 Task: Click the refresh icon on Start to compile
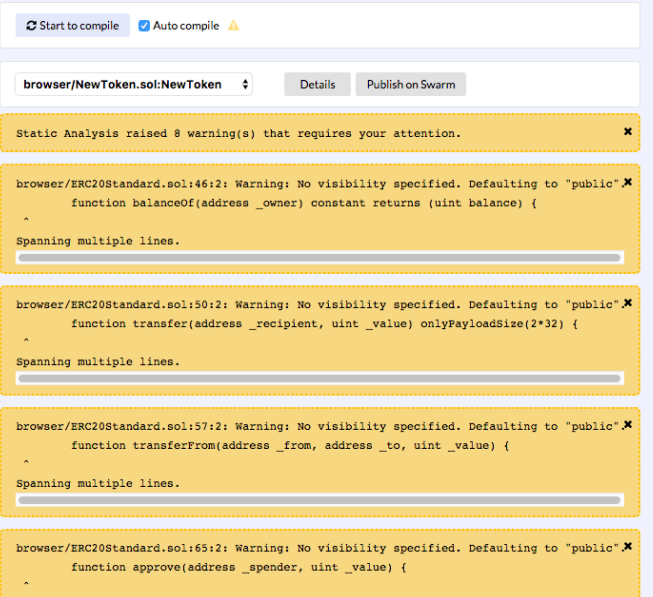click(31, 26)
